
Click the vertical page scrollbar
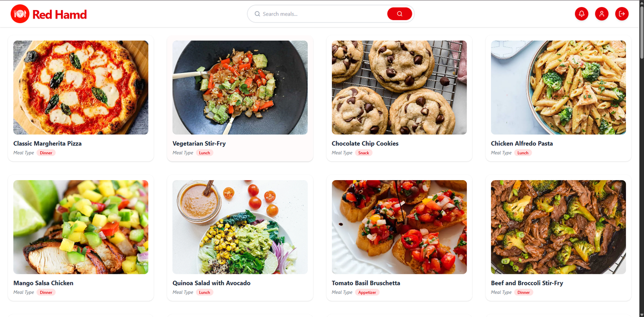click(641, 158)
